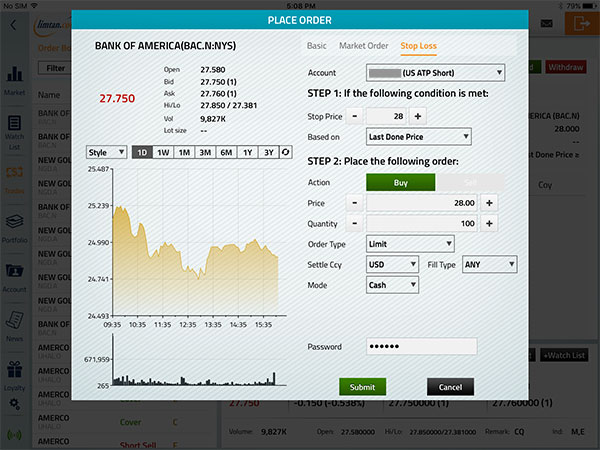Increase Quantity with plus button
This screenshot has height=450, width=600.
point(489,223)
